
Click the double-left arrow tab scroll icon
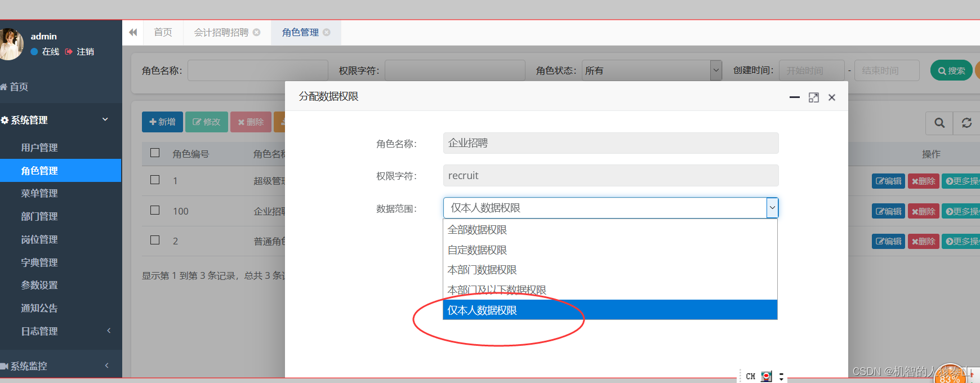pos(133,33)
